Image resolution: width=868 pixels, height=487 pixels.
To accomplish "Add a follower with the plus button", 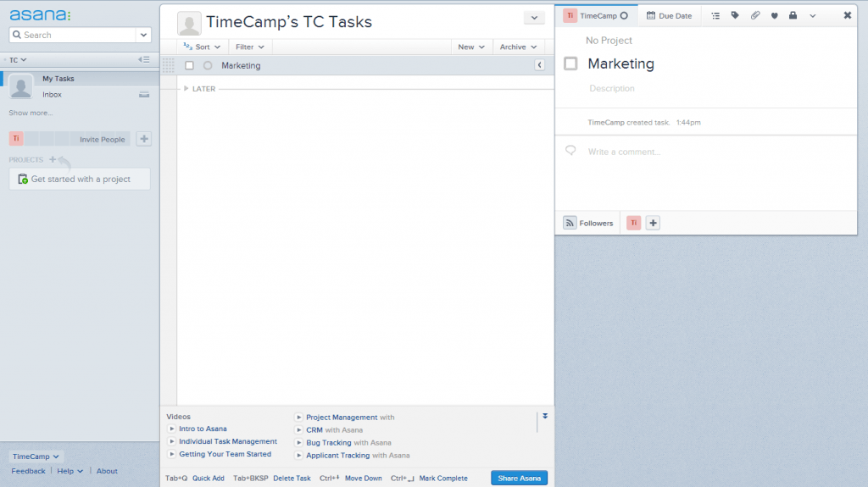I will (654, 223).
